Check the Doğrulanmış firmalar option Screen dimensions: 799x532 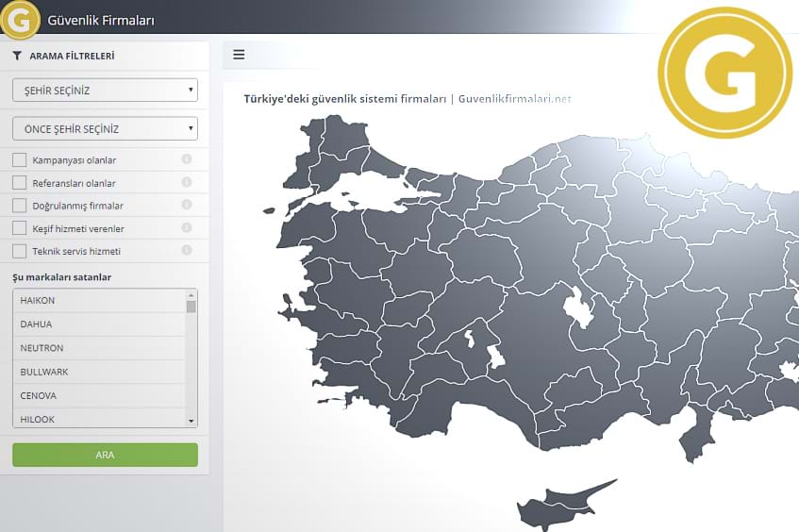[20, 206]
